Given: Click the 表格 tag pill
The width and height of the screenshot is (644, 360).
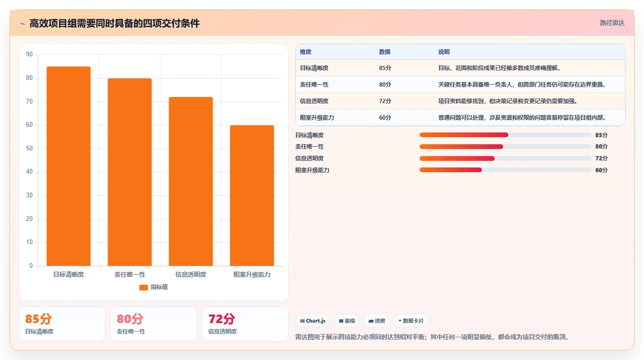Looking at the screenshot, I should click(x=347, y=321).
